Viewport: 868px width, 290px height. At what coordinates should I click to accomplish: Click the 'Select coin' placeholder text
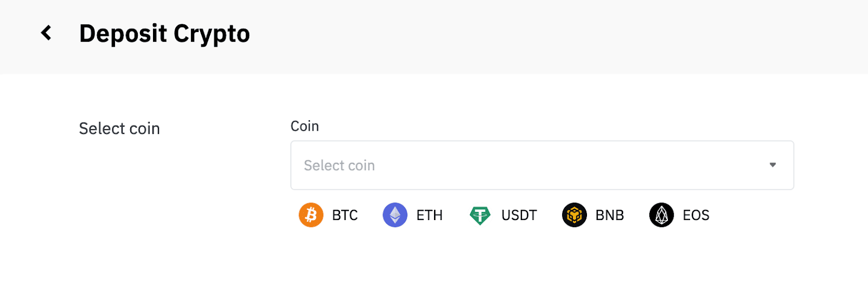(x=339, y=165)
